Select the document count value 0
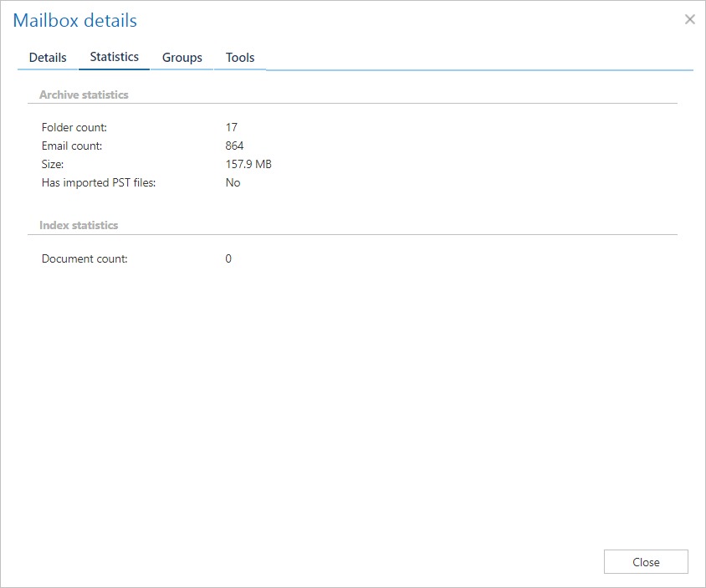Viewport: 706px width, 588px height. pyautogui.click(x=228, y=258)
